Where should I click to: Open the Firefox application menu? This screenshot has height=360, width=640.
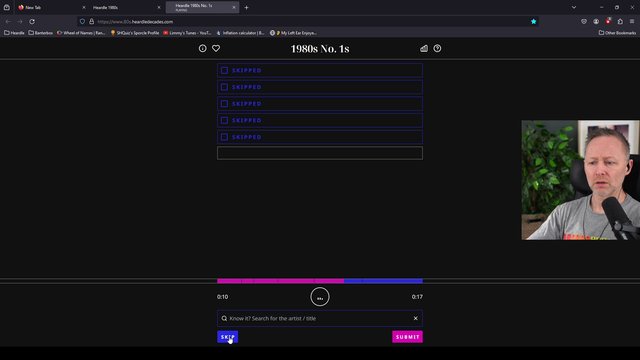(x=632, y=22)
